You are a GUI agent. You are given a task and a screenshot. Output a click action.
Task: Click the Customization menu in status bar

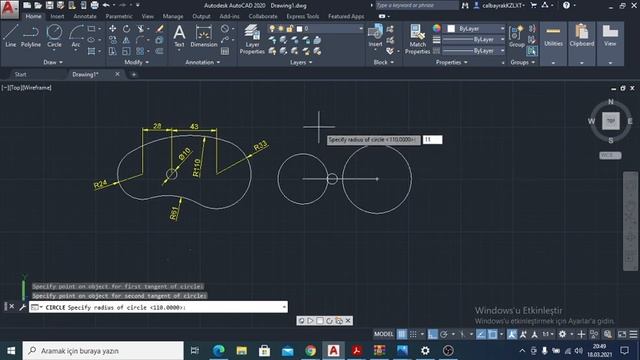[x=633, y=334]
